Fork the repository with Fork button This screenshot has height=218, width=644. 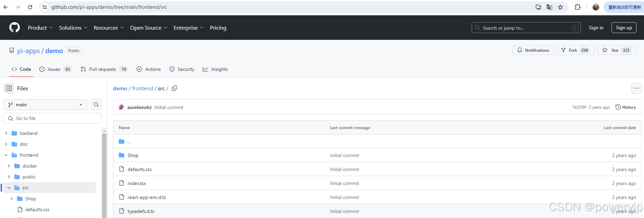pos(575,50)
